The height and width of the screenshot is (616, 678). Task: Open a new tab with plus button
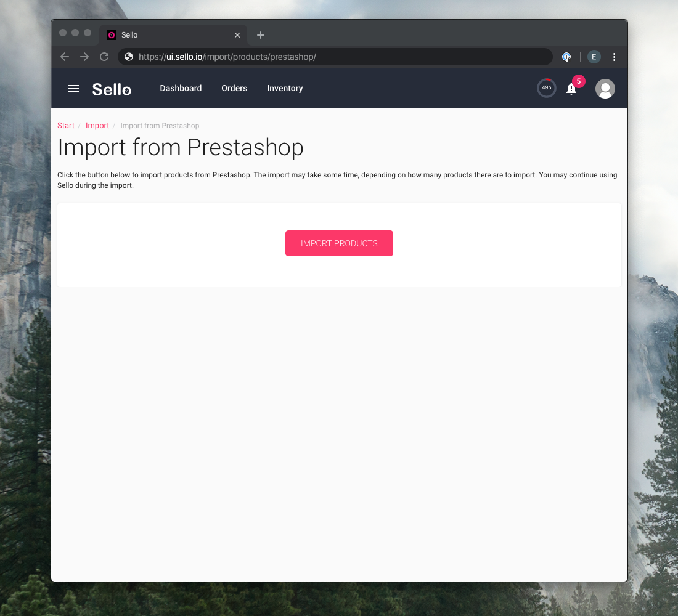click(260, 35)
